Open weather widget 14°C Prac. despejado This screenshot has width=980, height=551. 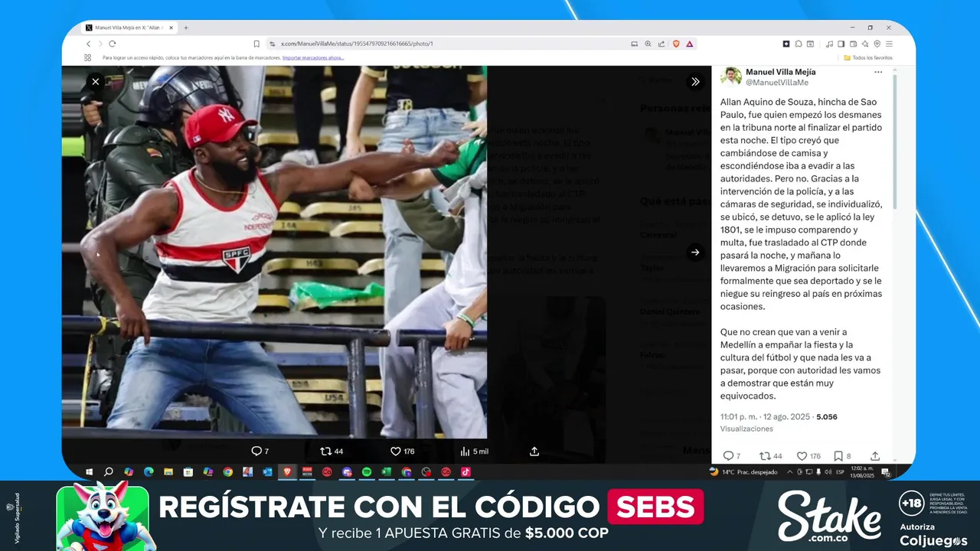coord(743,472)
